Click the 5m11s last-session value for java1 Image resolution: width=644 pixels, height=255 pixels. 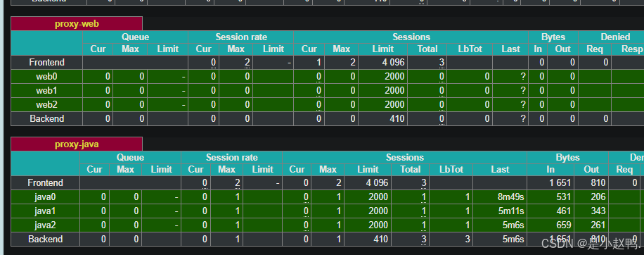(511, 211)
